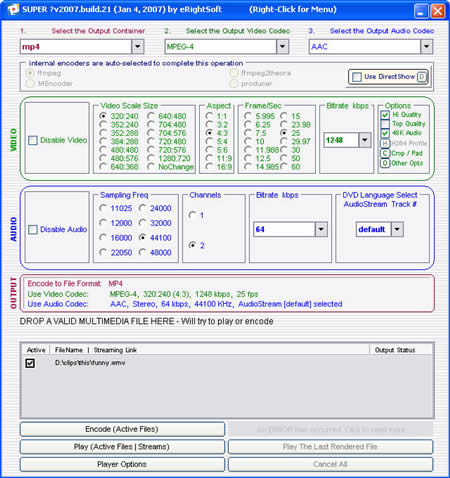The width and height of the screenshot is (450, 478).
Task: Select 22050 sampling frequency
Action: (103, 252)
